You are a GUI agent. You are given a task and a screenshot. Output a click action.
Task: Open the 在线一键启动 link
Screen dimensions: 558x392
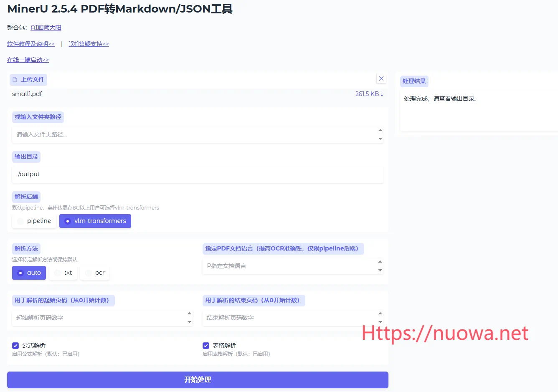point(28,60)
